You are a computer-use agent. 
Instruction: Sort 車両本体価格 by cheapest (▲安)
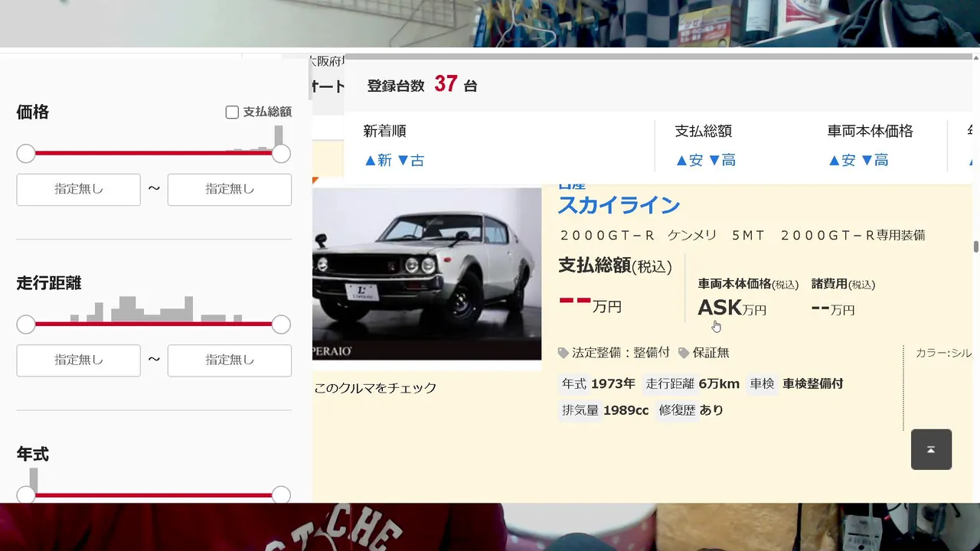point(842,160)
